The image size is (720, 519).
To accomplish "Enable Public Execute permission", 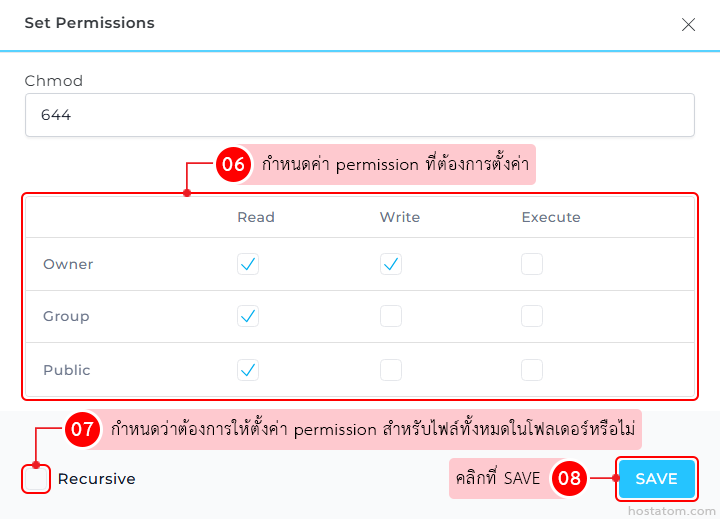I will pyautogui.click(x=532, y=370).
